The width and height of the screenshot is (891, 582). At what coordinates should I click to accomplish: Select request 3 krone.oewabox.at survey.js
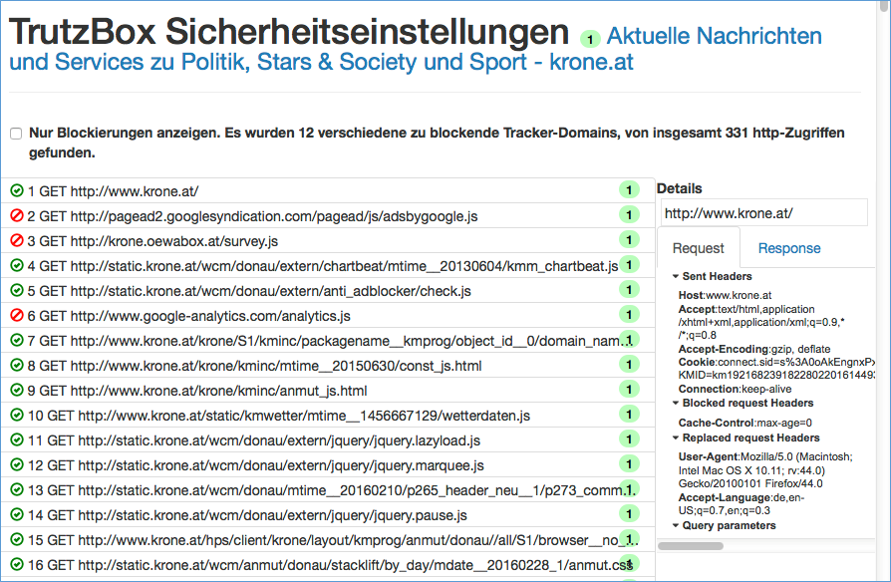(x=153, y=241)
